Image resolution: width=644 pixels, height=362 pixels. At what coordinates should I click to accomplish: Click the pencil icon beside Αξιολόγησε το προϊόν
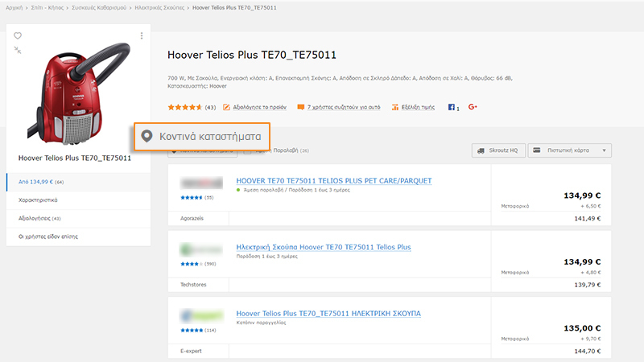coord(226,107)
